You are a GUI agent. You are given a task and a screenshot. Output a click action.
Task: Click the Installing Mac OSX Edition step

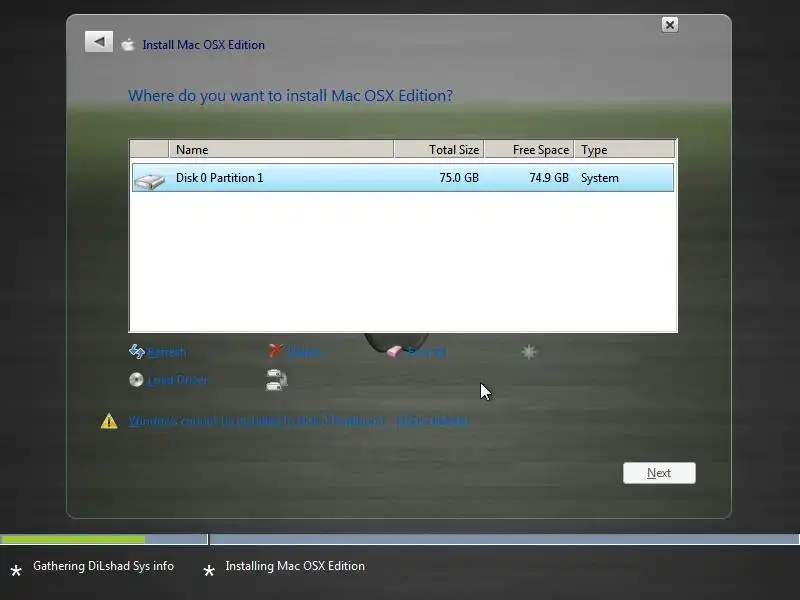295,566
